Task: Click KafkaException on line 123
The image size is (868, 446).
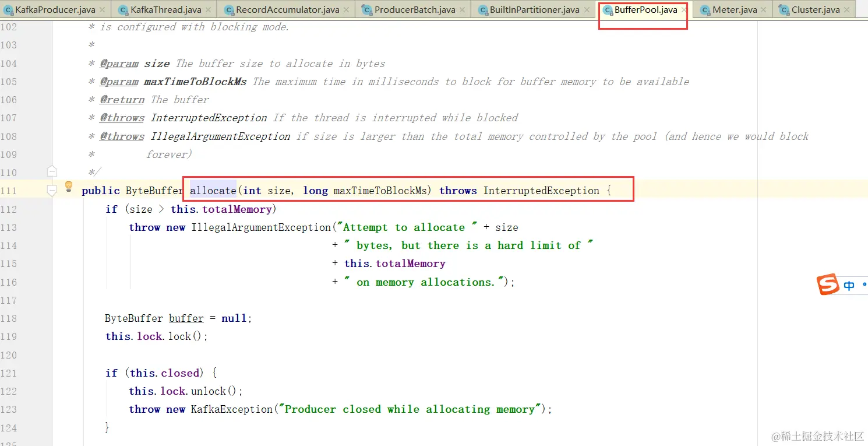Action: 232,409
